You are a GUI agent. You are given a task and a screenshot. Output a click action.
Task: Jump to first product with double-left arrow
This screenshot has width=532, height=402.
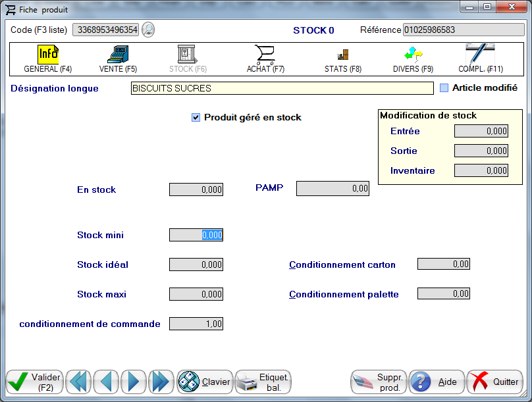(78, 382)
